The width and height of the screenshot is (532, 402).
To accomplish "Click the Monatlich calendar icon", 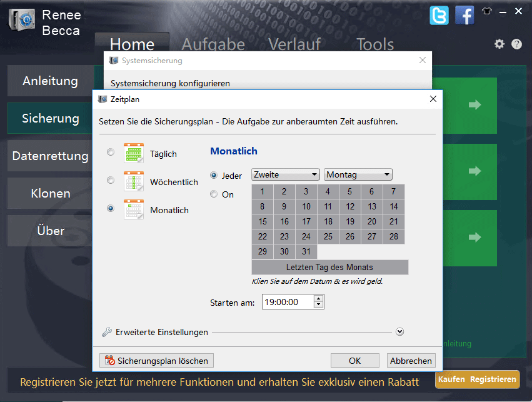I will [x=134, y=209].
